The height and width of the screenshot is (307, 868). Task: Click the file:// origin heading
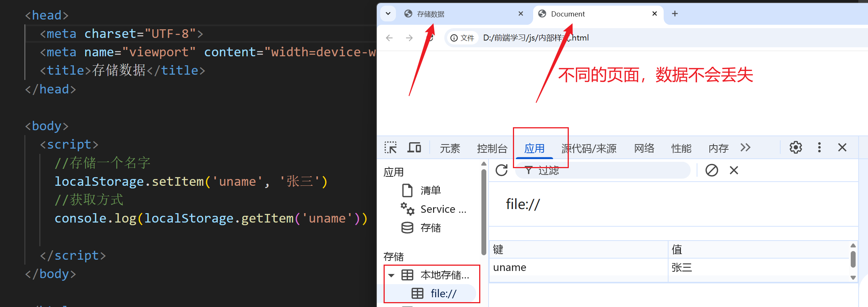(523, 205)
